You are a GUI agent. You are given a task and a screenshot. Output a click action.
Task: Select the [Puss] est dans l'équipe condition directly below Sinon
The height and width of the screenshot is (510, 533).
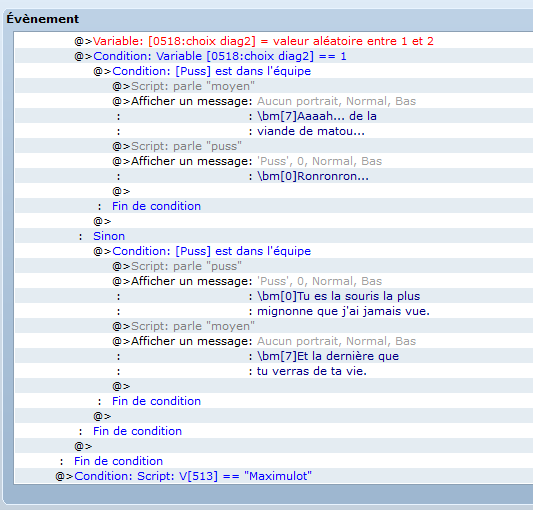tap(274, 251)
